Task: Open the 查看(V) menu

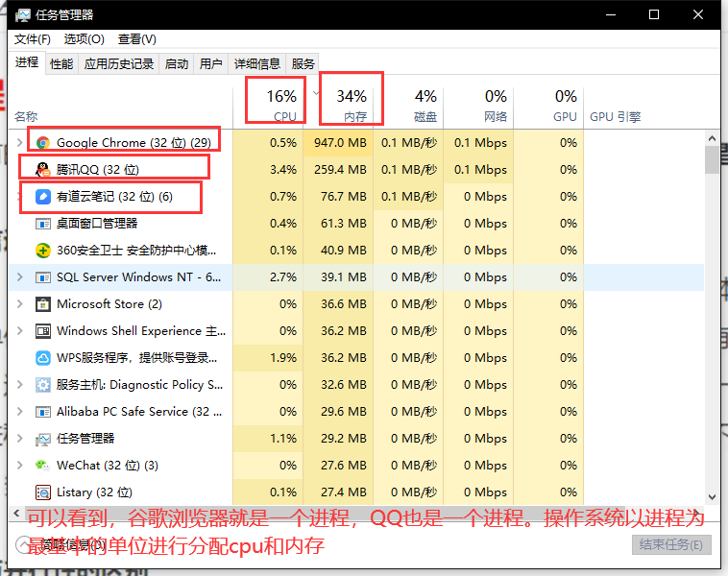Action: pyautogui.click(x=137, y=39)
